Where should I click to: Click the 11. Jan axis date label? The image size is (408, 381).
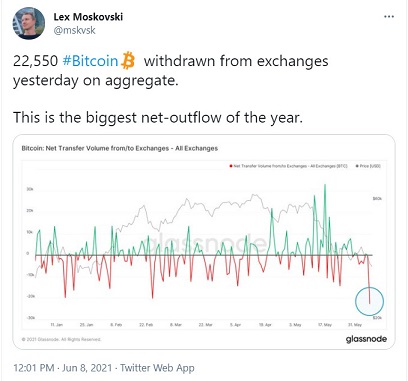[x=56, y=325]
